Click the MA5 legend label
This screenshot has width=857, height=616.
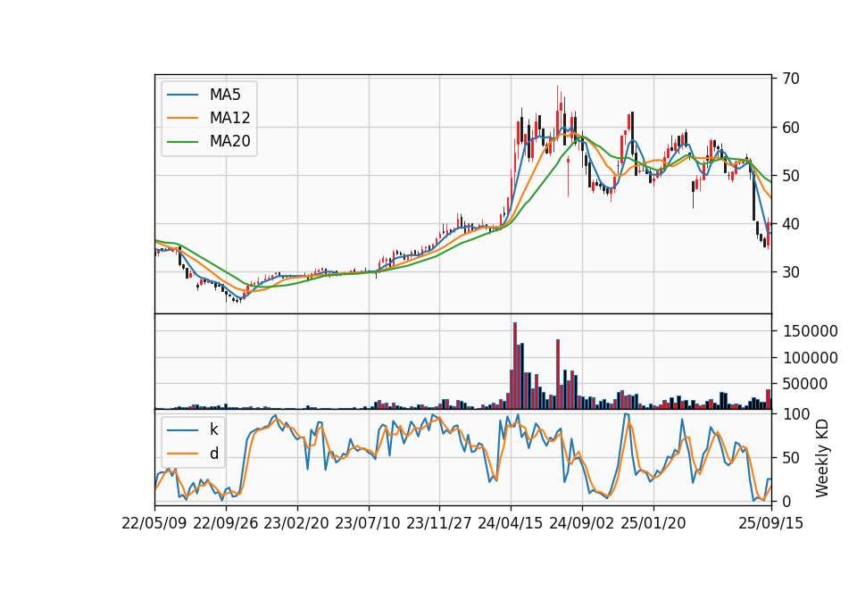coord(225,95)
